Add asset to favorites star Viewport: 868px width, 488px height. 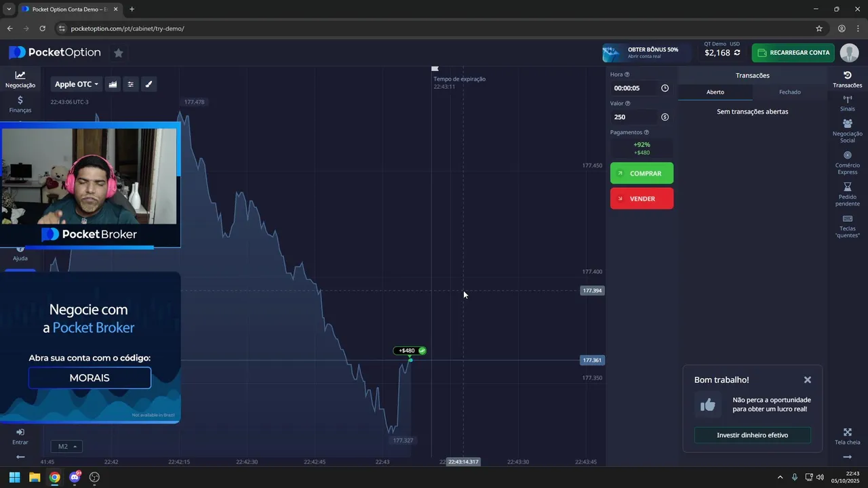pyautogui.click(x=118, y=53)
